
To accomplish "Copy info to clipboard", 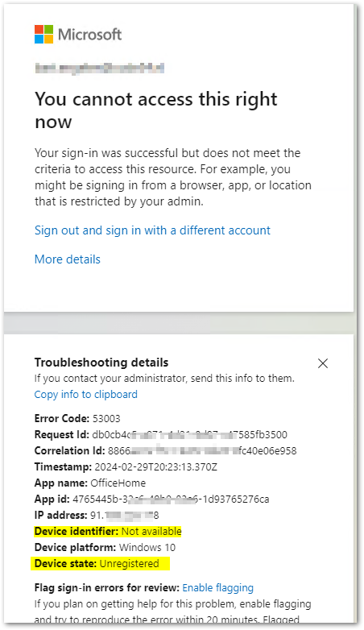I will tap(86, 394).
